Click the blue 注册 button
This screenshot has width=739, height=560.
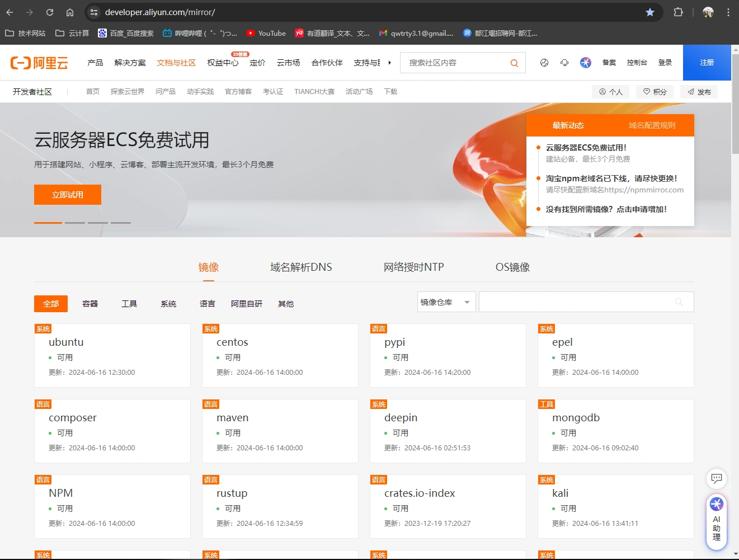click(707, 63)
